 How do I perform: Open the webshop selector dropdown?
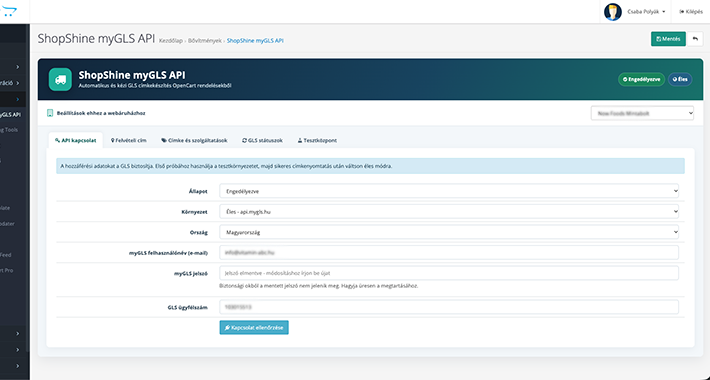click(642, 113)
